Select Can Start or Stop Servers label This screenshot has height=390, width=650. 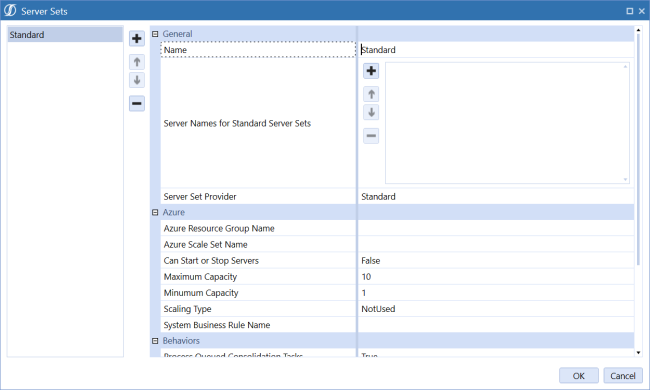(211, 261)
